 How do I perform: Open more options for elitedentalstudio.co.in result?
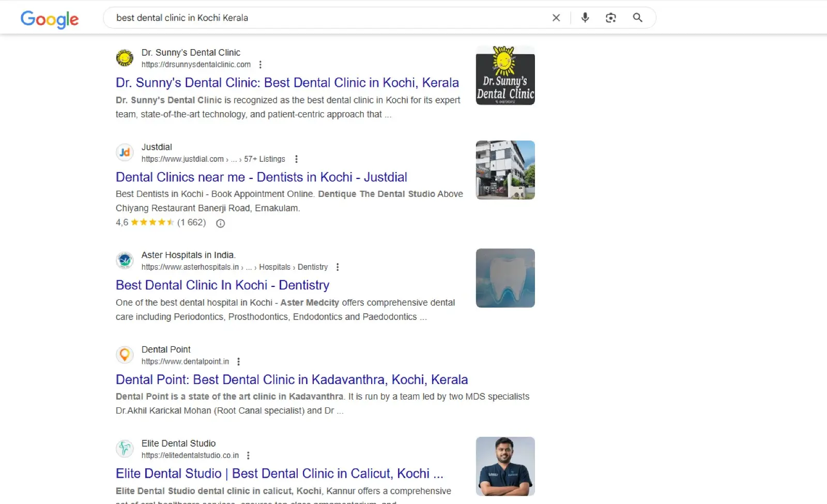click(248, 455)
